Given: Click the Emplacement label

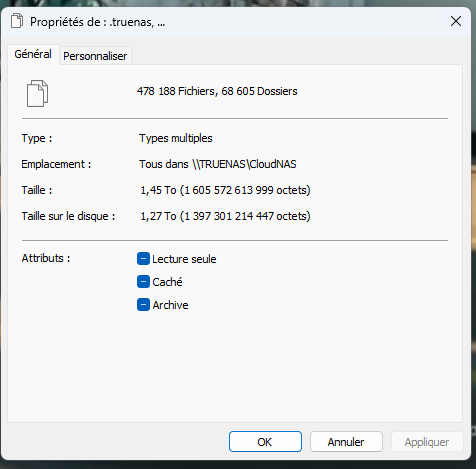Looking at the screenshot, I should (x=56, y=164).
